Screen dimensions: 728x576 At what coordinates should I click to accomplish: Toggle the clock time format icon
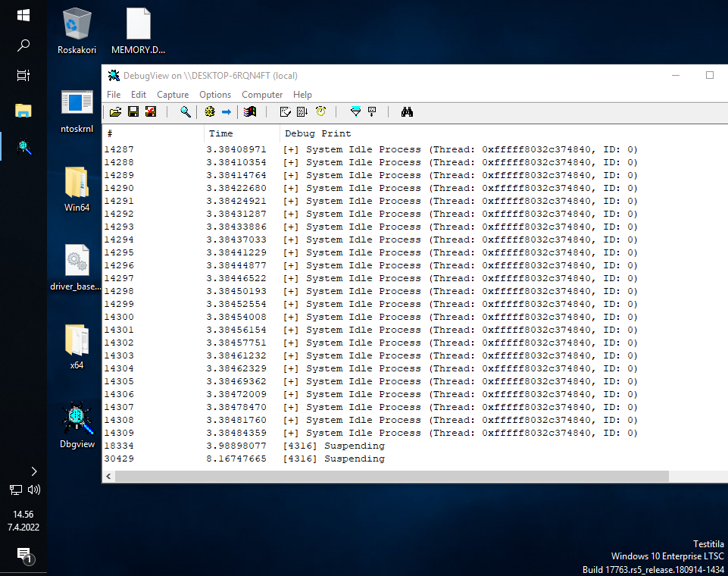(x=321, y=112)
